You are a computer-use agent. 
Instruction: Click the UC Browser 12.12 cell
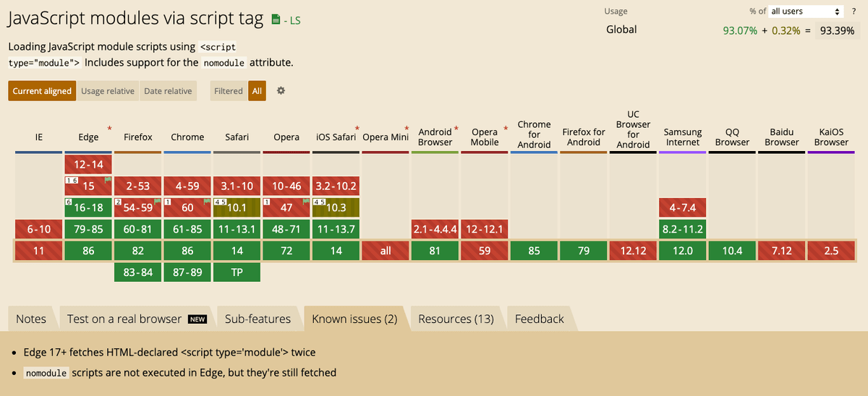coord(634,251)
